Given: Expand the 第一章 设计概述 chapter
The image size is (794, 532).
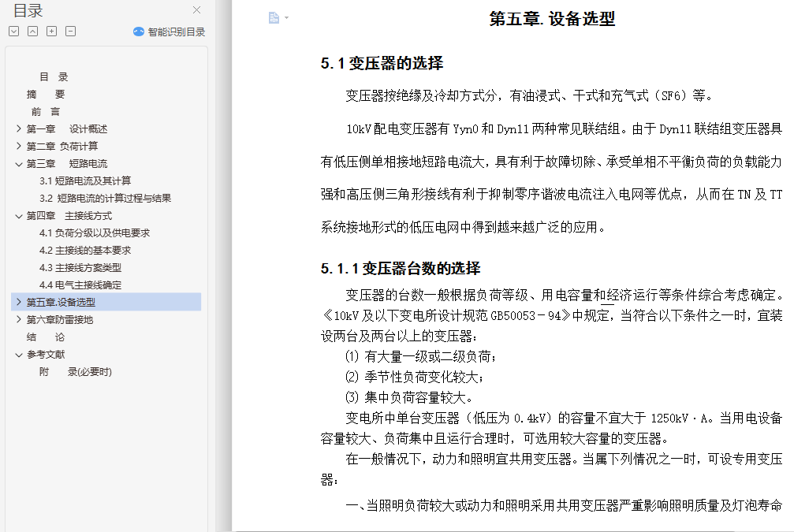Looking at the screenshot, I should pyautogui.click(x=19, y=128).
